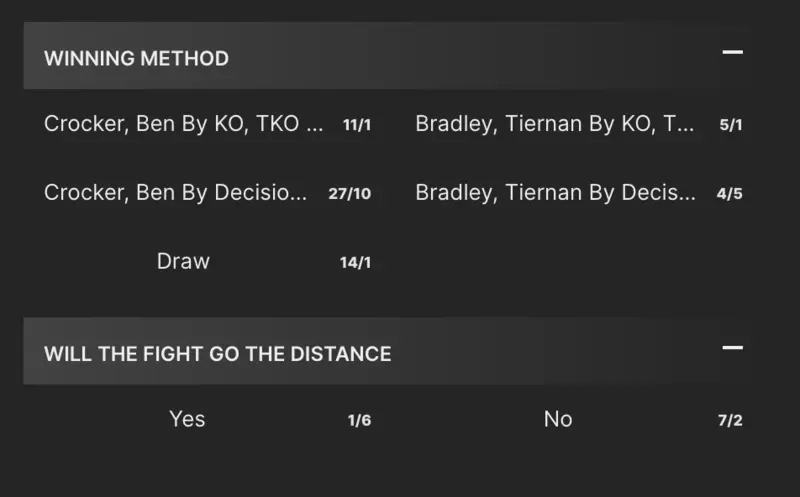Viewport: 800px width, 497px height.
Task: Select Crocker, Ben By Decision label
Action: point(176,193)
